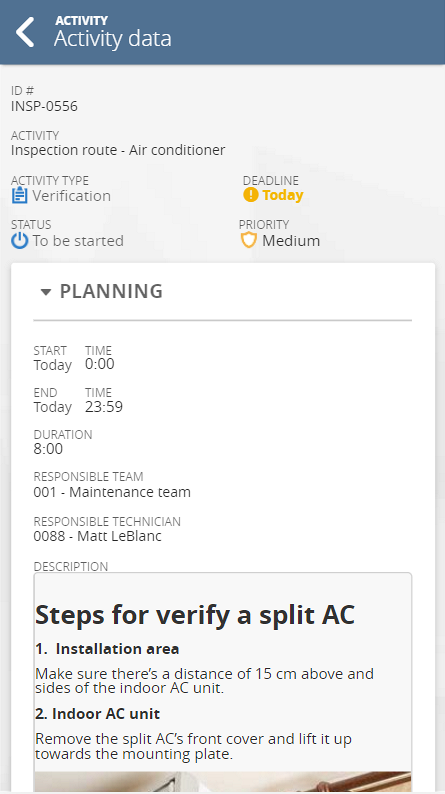Screen dimensions: 445x794
Task: Click the Steps for verify a split AC heading
Action: point(195,615)
